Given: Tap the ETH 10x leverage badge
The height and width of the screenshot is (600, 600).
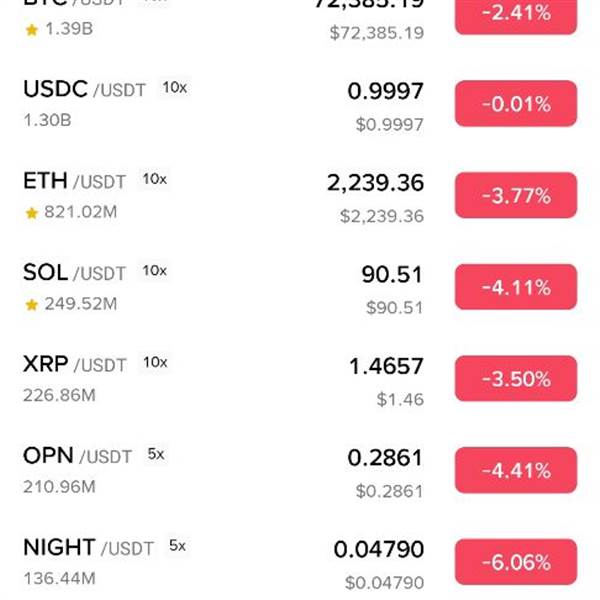Looking at the screenshot, I should tap(154, 179).
